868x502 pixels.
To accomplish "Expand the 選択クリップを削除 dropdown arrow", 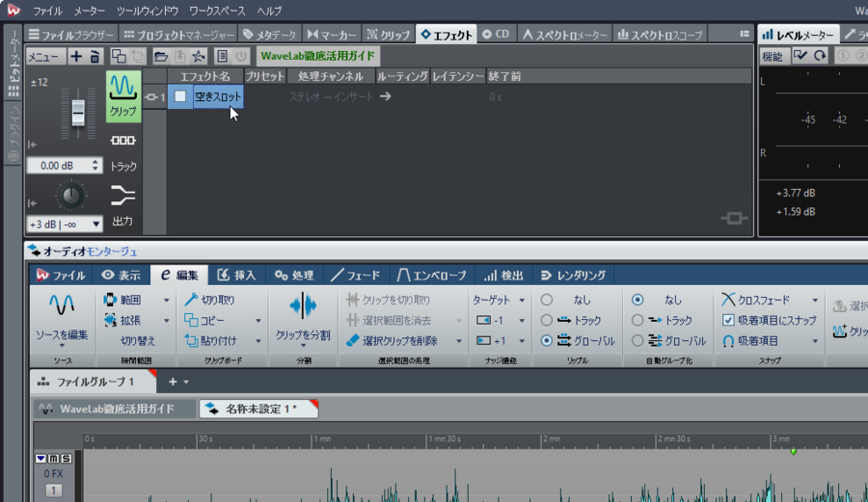I will (x=459, y=341).
